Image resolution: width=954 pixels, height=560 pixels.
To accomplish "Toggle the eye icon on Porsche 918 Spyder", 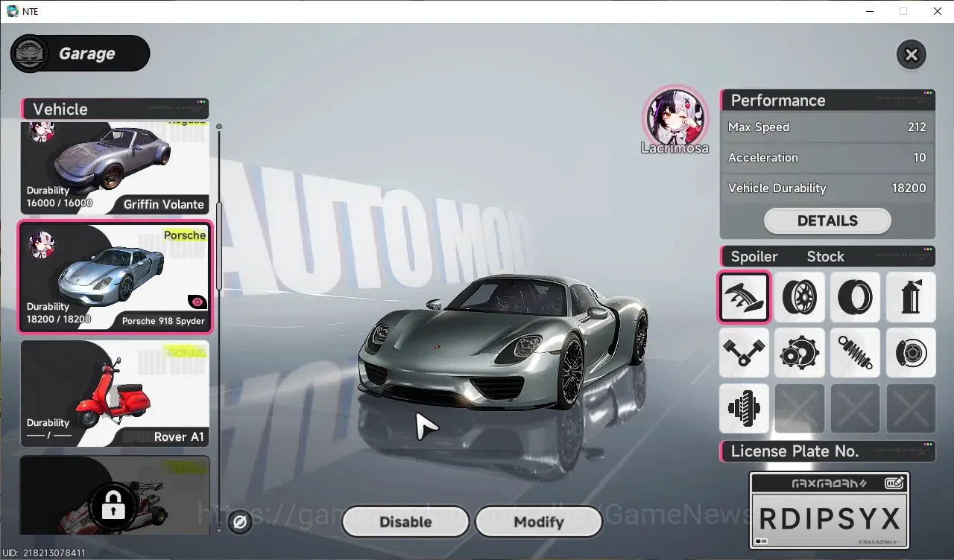I will coord(198,302).
